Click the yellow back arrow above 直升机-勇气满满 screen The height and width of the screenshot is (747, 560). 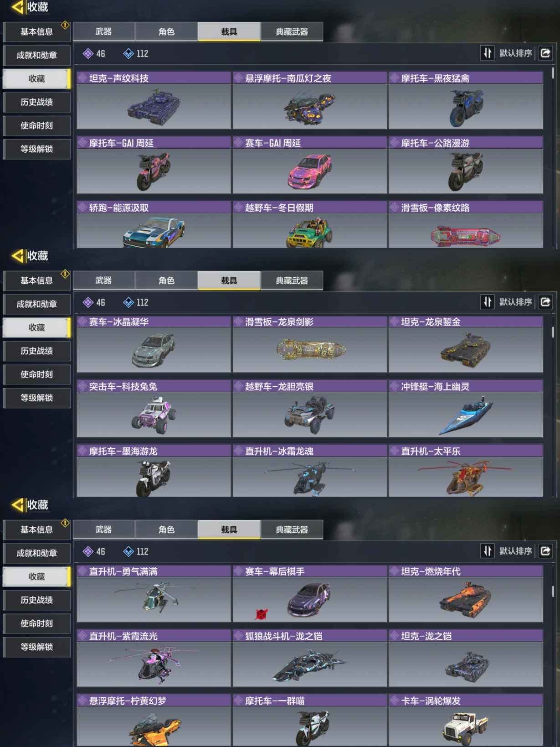17,505
